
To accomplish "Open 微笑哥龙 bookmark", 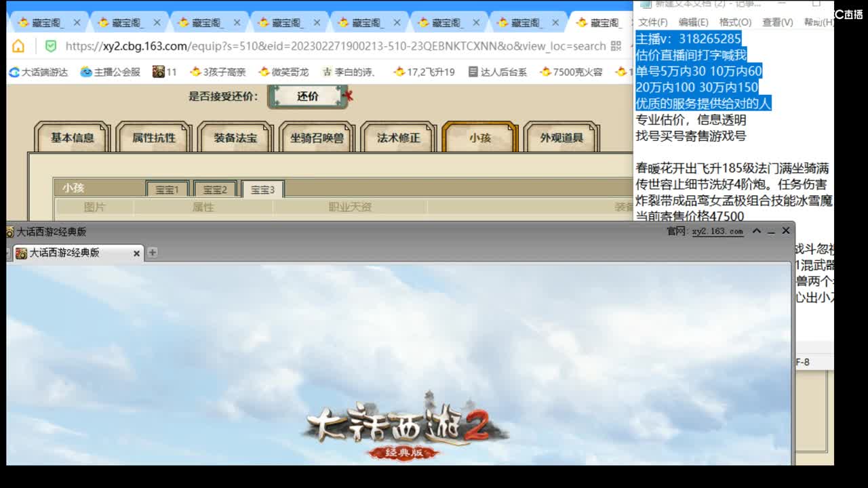I will click(x=283, y=72).
